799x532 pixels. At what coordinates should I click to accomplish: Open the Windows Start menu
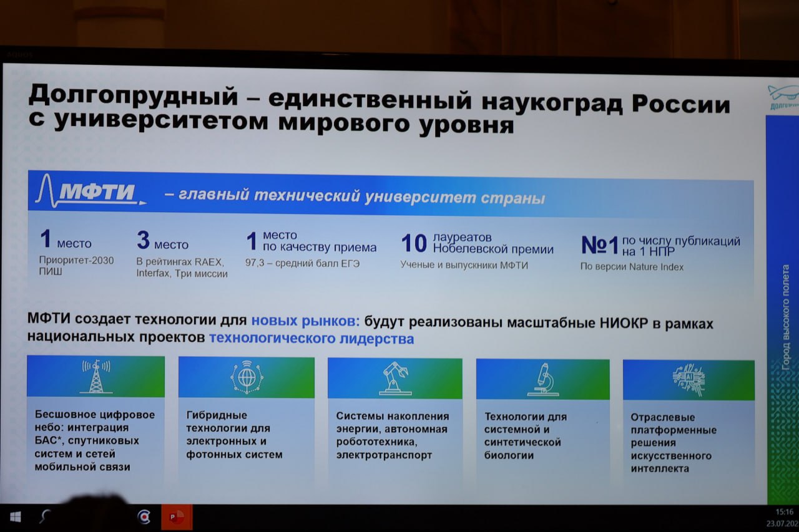(x=15, y=517)
